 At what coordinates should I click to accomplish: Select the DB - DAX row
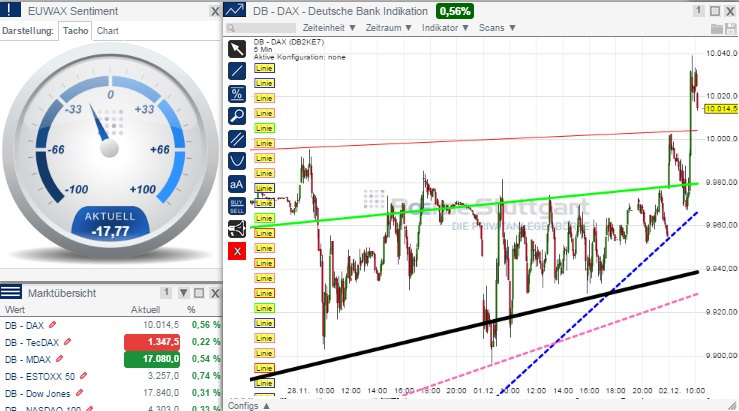click(x=111, y=325)
